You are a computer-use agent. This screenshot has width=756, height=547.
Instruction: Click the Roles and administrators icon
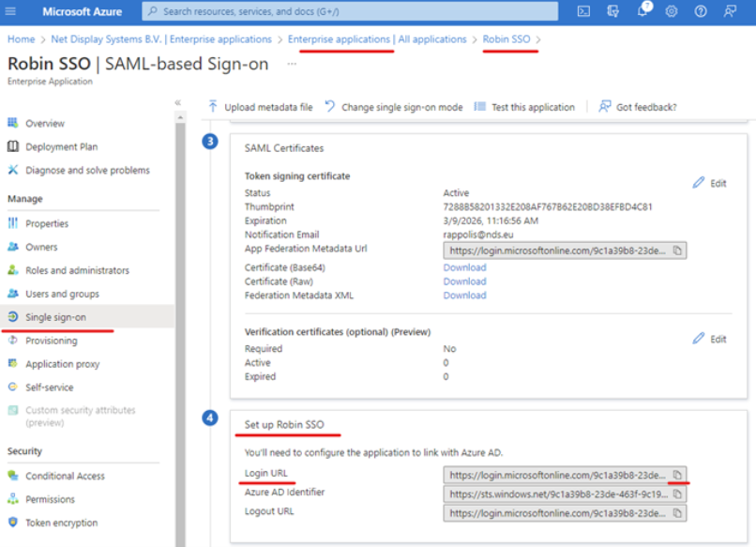click(13, 270)
